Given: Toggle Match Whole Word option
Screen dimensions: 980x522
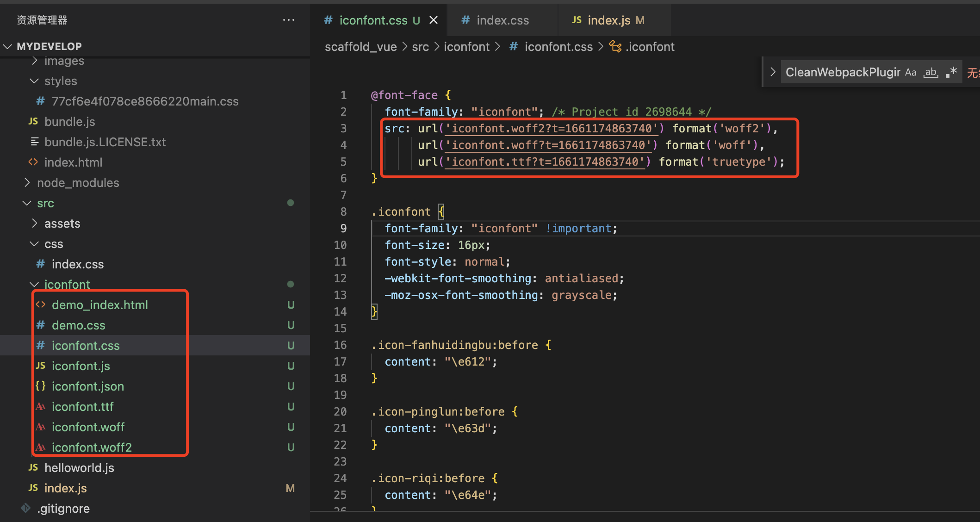Looking at the screenshot, I should (x=930, y=72).
